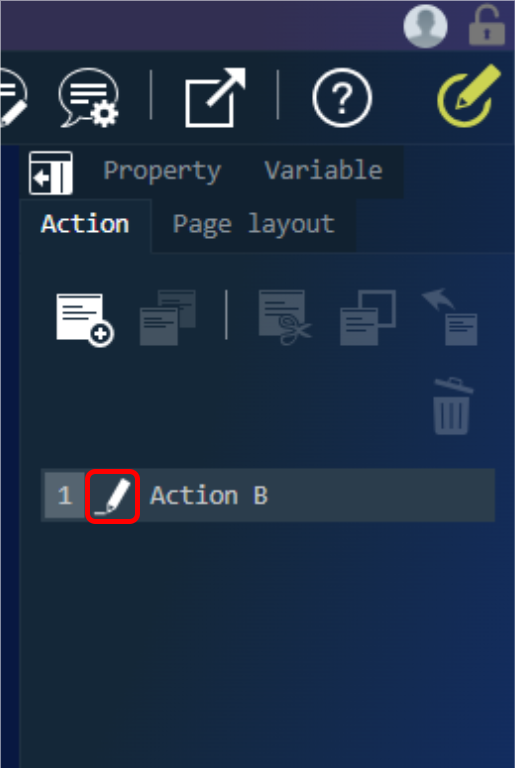
Task: Click the yellow edit mode pencil icon
Action: [x=469, y=96]
